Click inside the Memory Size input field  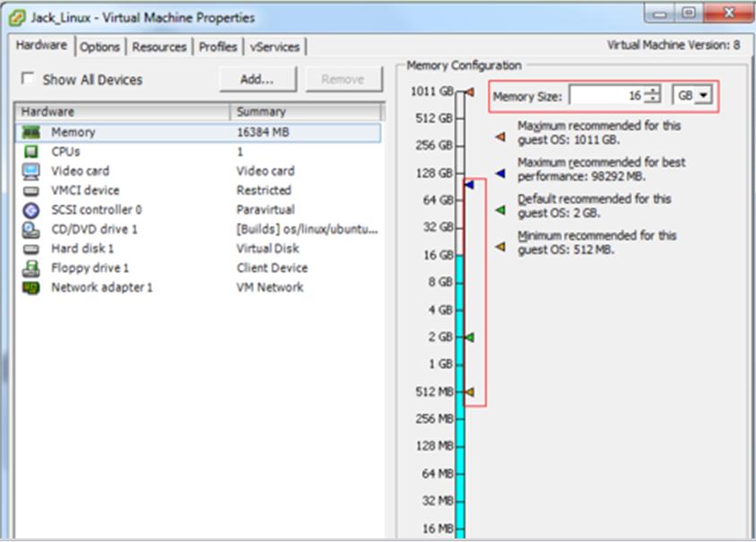pyautogui.click(x=605, y=95)
